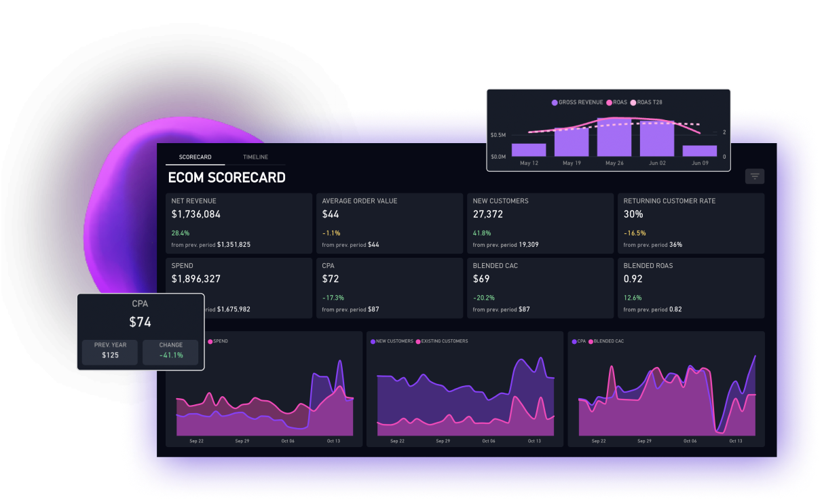Screen dimensions: 822x504
Task: Click the Existing Customers legend dot
Action: pyautogui.click(x=419, y=341)
